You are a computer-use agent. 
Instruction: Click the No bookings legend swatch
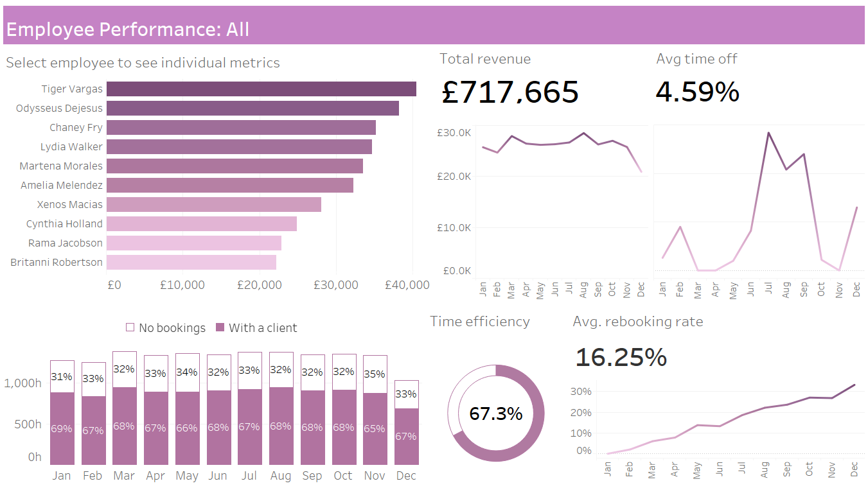point(130,327)
